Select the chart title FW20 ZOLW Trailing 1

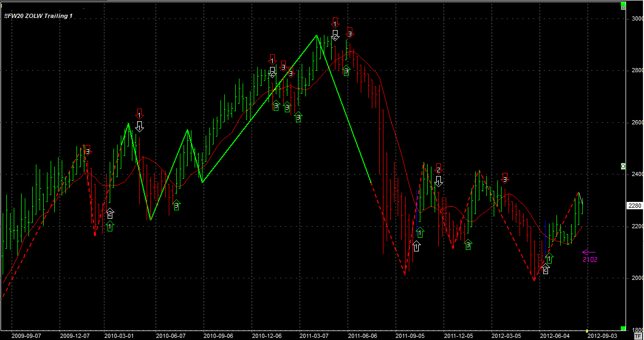38,16
